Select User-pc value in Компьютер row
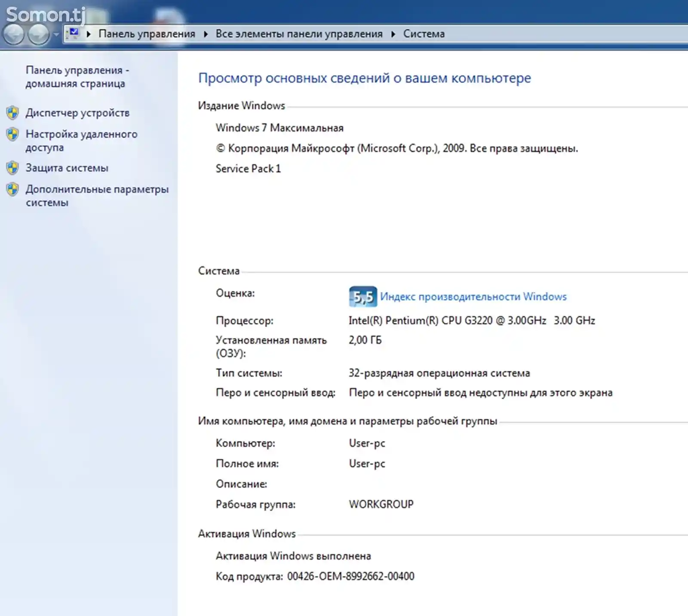688x616 pixels. (367, 444)
